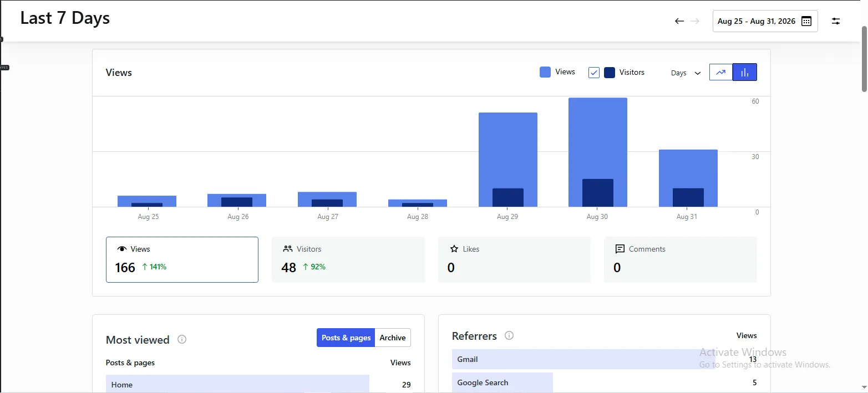Click the info icon beside Most viewed
This screenshot has height=393, width=868.
[182, 339]
